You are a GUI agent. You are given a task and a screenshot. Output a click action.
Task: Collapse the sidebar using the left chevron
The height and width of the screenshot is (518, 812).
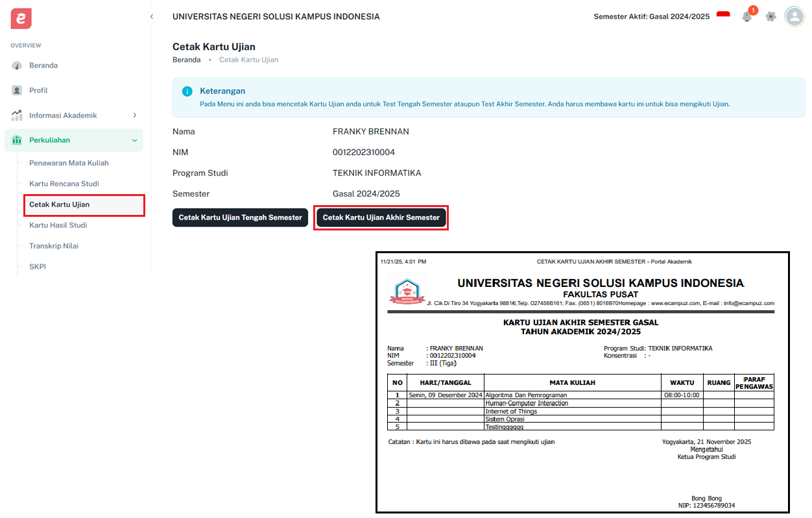coord(151,16)
